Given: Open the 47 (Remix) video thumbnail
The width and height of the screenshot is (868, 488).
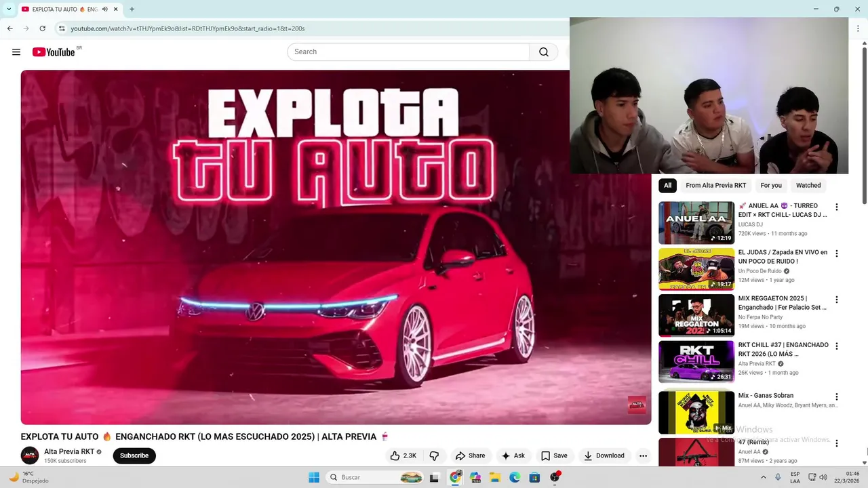Looking at the screenshot, I should (x=696, y=452).
